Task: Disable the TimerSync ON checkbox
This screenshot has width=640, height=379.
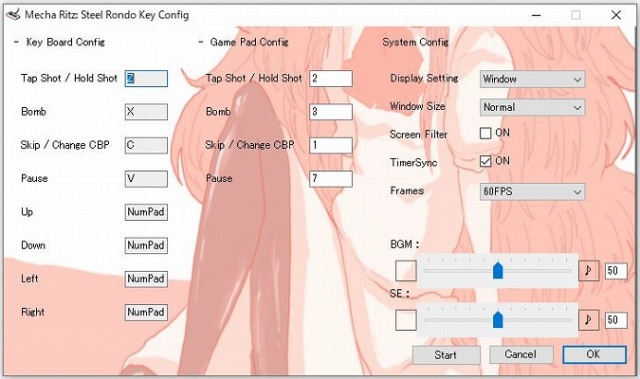Action: (x=485, y=162)
